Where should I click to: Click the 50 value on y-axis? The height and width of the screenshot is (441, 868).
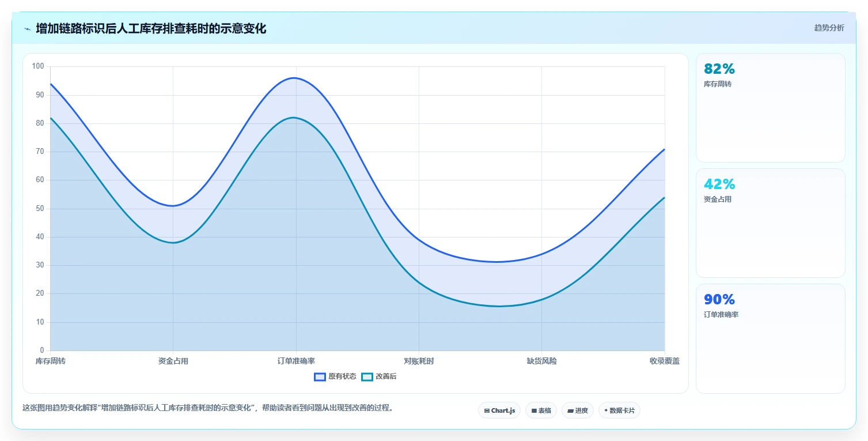pos(40,209)
